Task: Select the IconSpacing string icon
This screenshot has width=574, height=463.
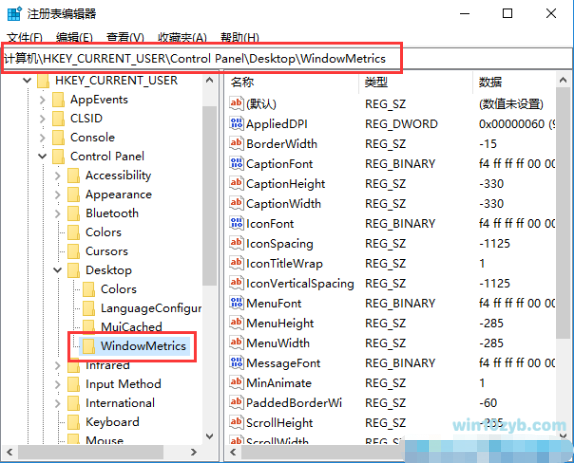Action: pos(236,243)
